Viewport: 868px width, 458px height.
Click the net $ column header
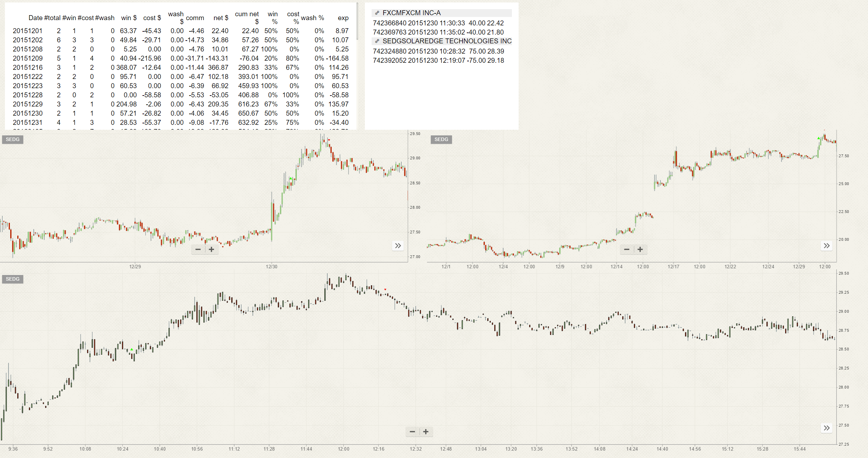pyautogui.click(x=221, y=18)
